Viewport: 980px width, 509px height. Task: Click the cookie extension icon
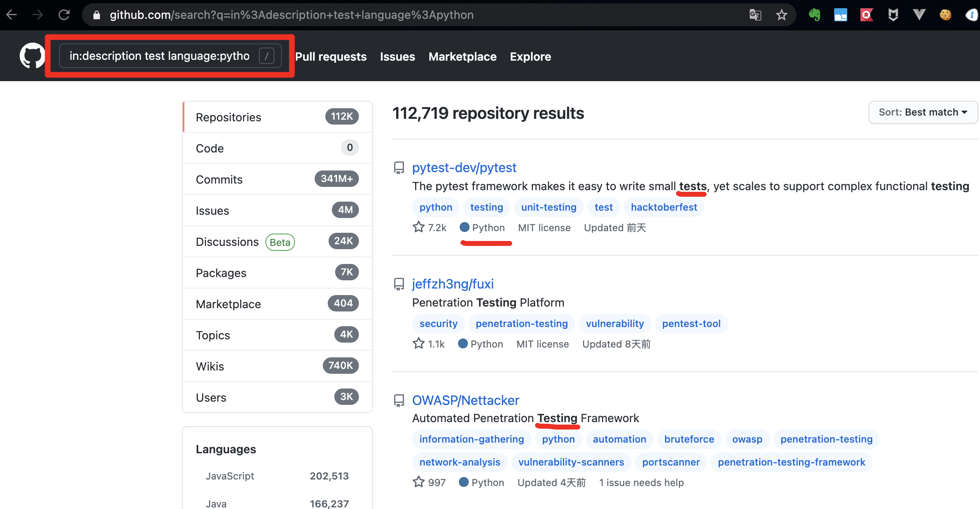tap(945, 15)
